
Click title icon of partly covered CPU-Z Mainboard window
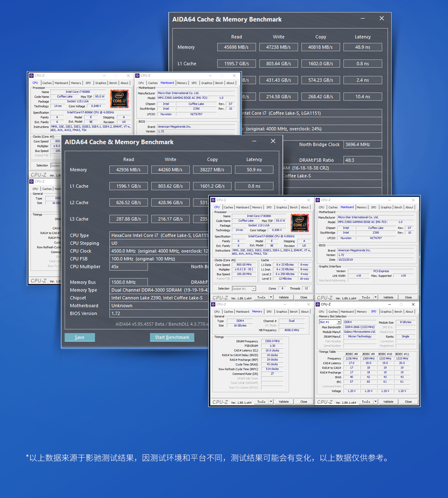[x=138, y=76]
